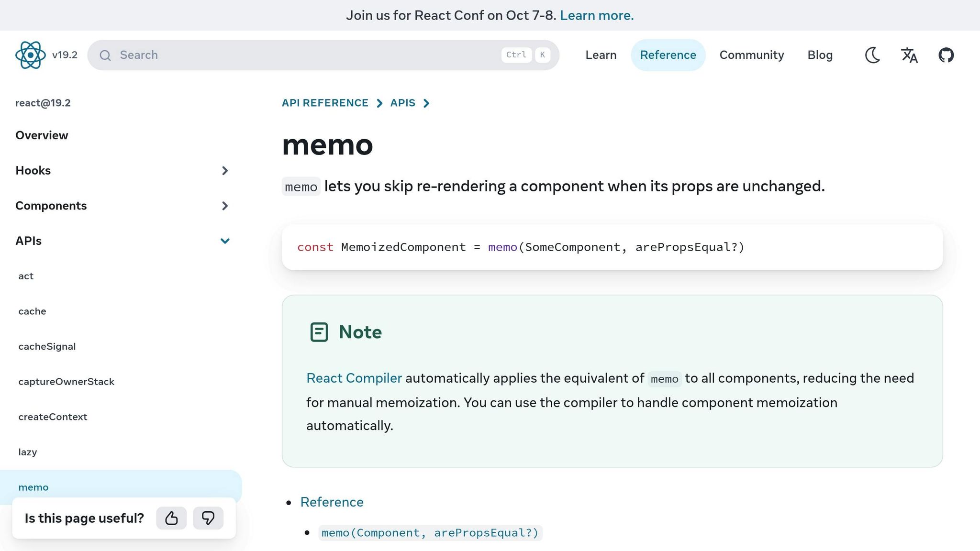
Task: Select captureOwnerStack in the sidebar
Action: coord(66,382)
